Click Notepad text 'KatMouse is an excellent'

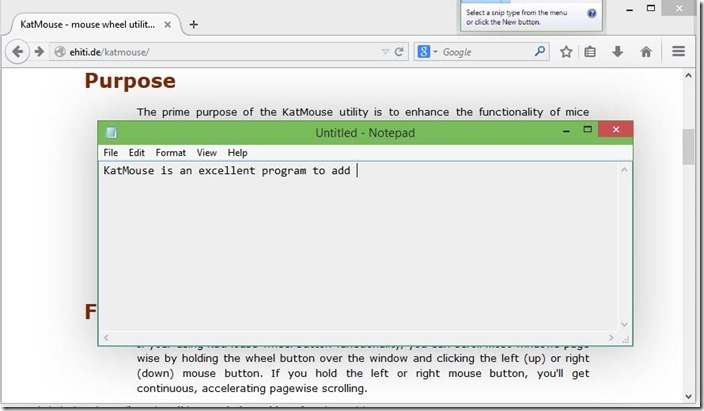[x=179, y=171]
